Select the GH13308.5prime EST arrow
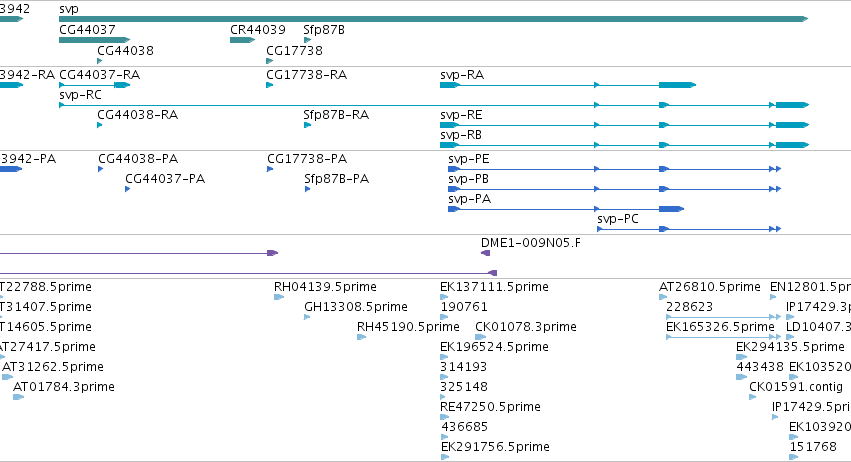Image resolution: width=851 pixels, height=462 pixels. (x=307, y=317)
